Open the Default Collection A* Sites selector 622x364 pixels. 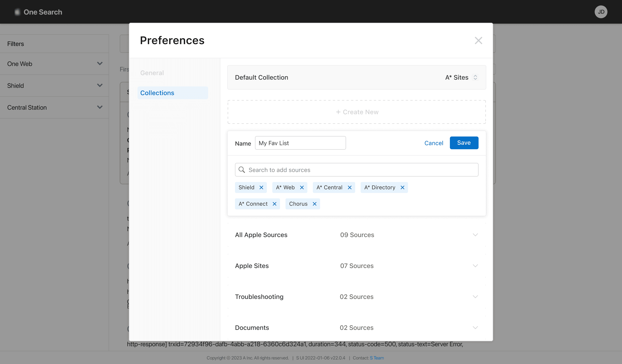pos(461,77)
